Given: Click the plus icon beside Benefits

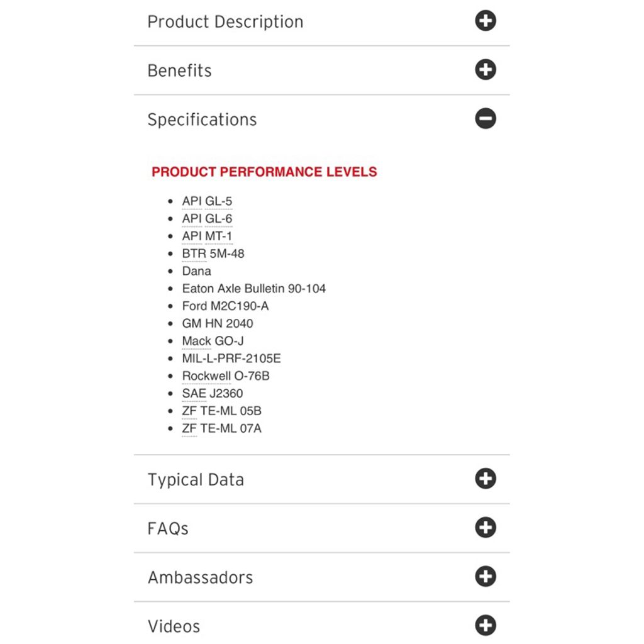Looking at the screenshot, I should [486, 69].
